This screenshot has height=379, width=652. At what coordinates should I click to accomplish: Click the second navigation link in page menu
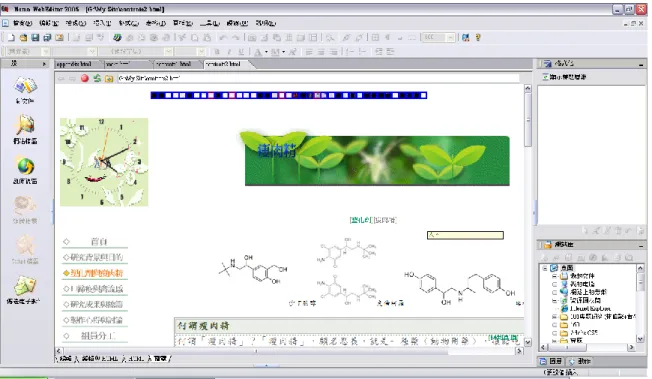tap(95, 258)
